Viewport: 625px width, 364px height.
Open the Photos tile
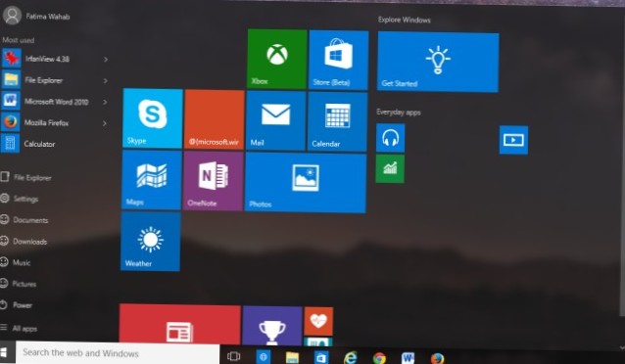click(306, 183)
